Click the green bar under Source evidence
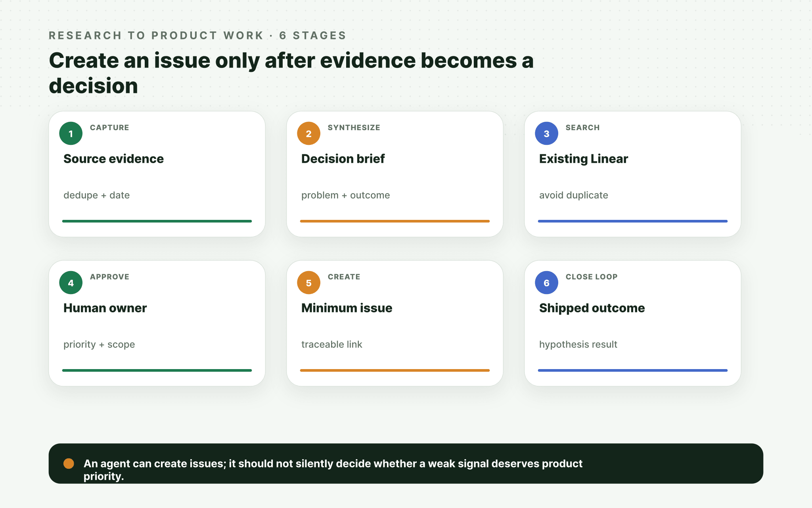This screenshot has width=812, height=508. (x=157, y=221)
